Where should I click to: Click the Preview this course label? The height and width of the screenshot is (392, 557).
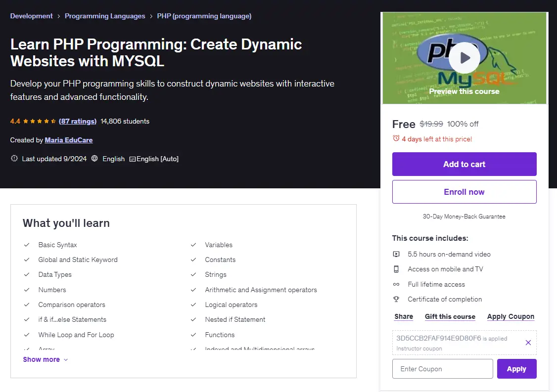pyautogui.click(x=464, y=91)
